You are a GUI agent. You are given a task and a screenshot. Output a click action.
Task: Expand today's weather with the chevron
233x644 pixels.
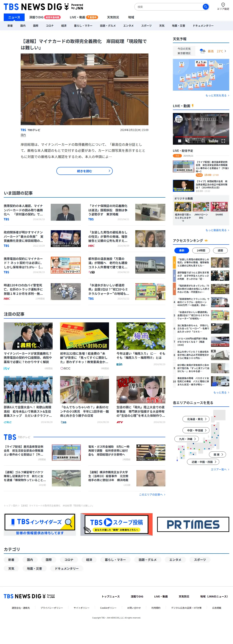click(225, 51)
